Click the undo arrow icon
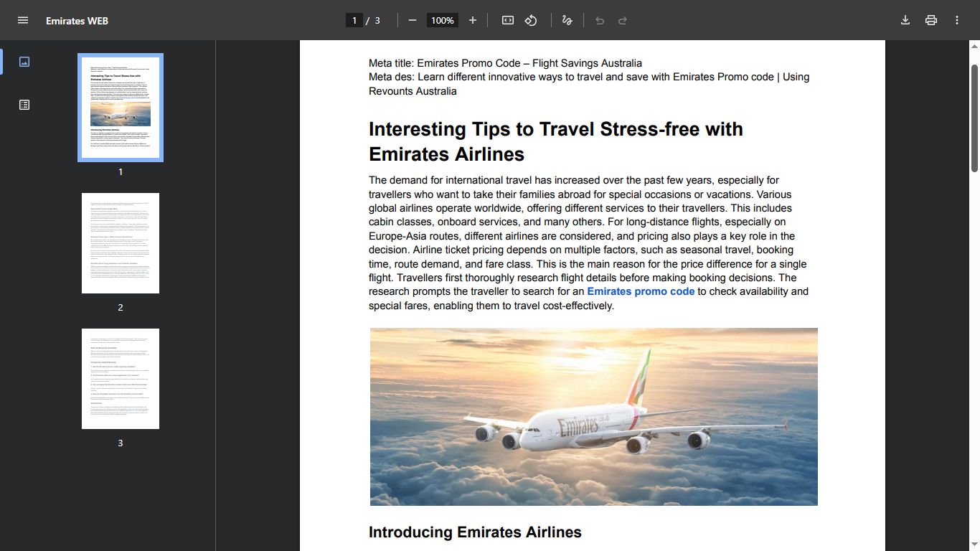Viewport: 980px width, 551px height. [x=600, y=20]
